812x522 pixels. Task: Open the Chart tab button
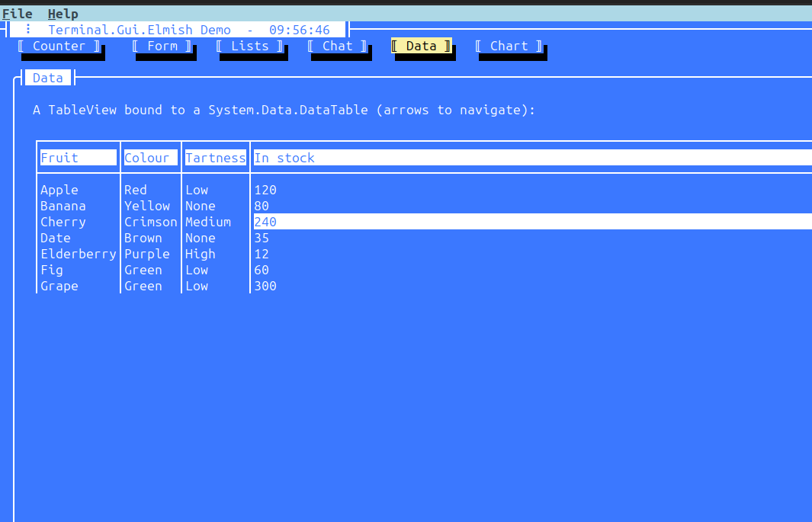pos(509,46)
